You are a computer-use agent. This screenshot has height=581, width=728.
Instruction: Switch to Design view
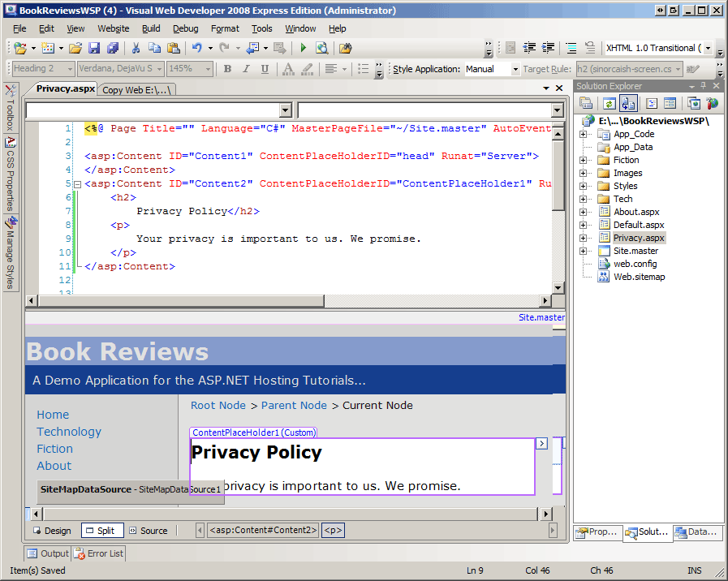point(52,531)
